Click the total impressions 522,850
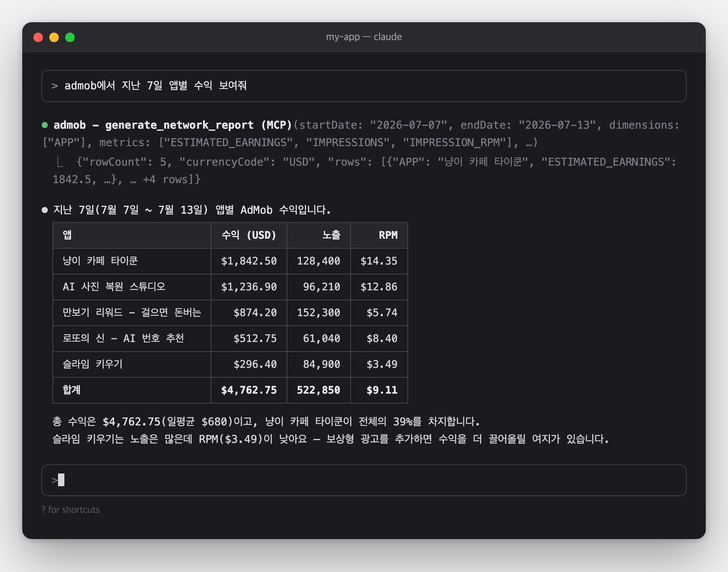Screen dimensions: 728x572 (319, 390)
